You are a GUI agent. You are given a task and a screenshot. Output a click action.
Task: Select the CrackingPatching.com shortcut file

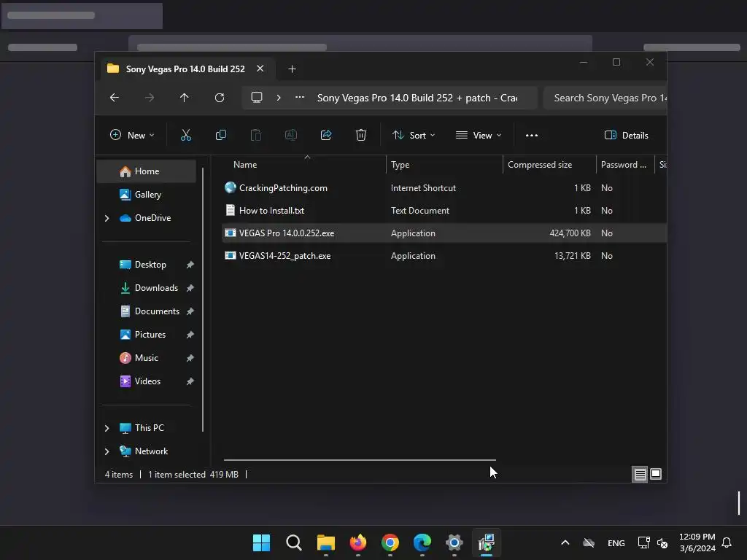pyautogui.click(x=444, y=188)
